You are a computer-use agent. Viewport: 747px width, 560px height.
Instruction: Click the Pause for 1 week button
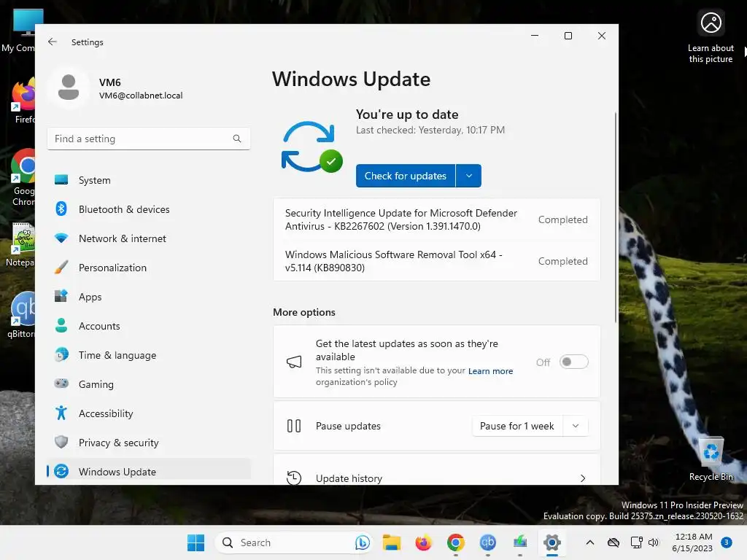pyautogui.click(x=517, y=426)
